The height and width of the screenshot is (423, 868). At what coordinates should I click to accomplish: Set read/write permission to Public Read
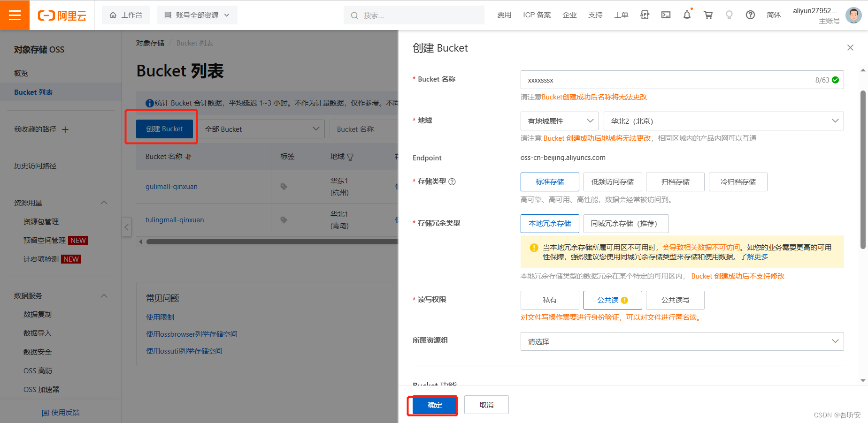click(x=613, y=300)
